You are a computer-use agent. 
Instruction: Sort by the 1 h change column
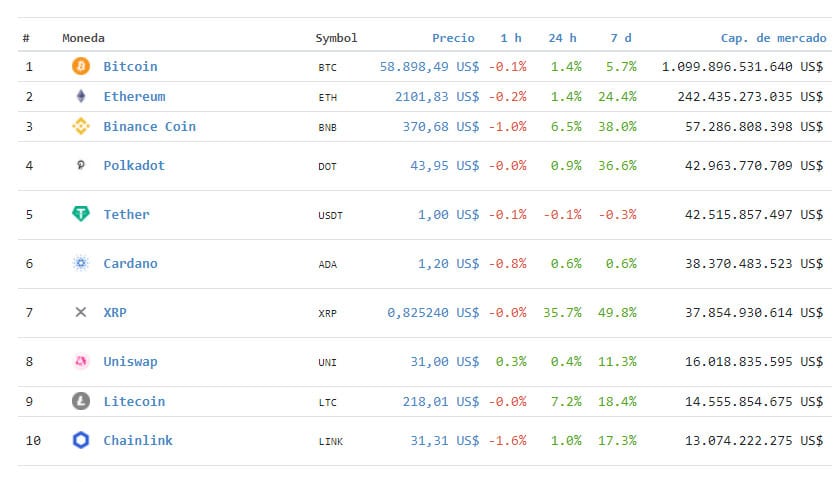pos(511,38)
